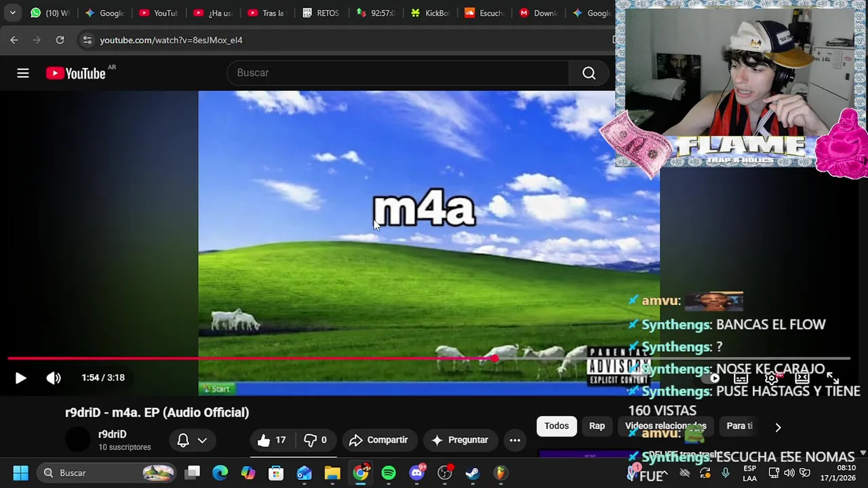Open Copilot from the taskbar
Viewport: 868px width, 488px height.
click(248, 473)
